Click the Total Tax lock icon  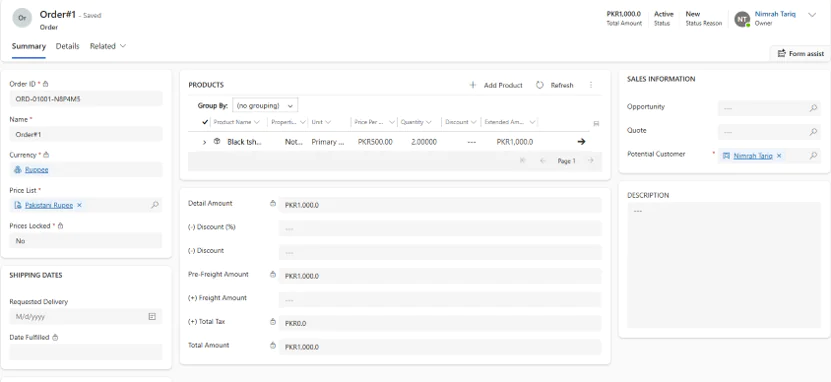(x=273, y=322)
